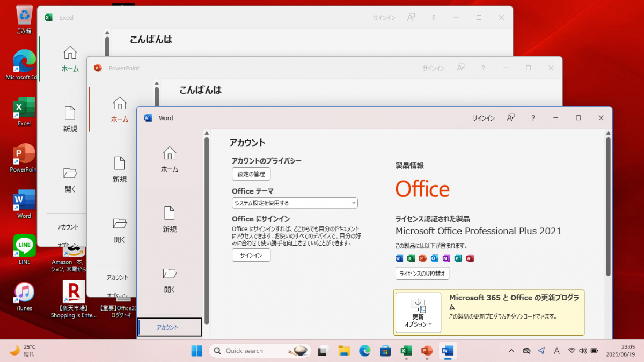Click Quick search box on taskbar
Image resolution: width=644 pixels, height=362 pixels.
(260, 351)
